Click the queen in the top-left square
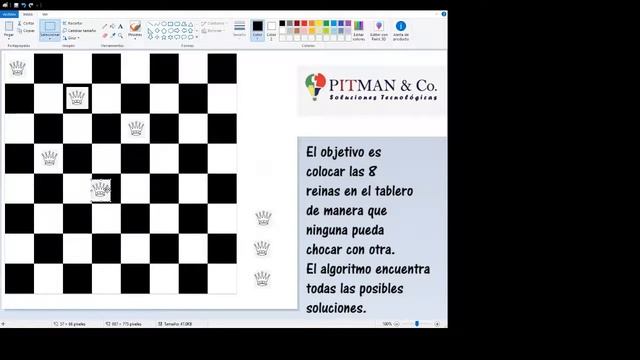 [18, 68]
